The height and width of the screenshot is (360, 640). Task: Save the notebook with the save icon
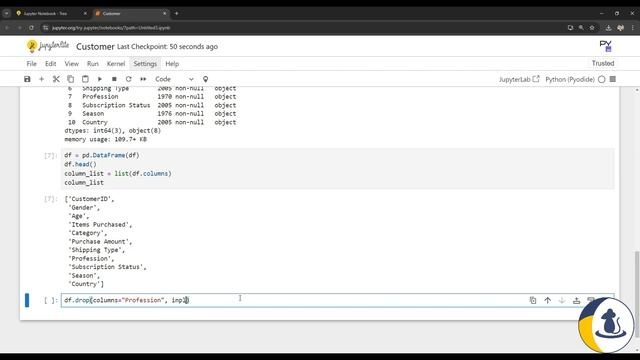click(x=27, y=79)
